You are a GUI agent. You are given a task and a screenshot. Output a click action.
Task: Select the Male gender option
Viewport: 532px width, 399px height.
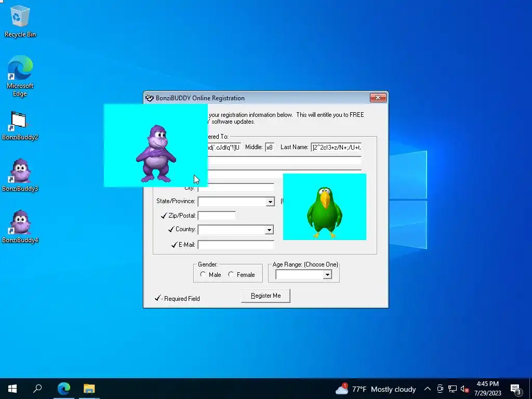pyautogui.click(x=203, y=274)
